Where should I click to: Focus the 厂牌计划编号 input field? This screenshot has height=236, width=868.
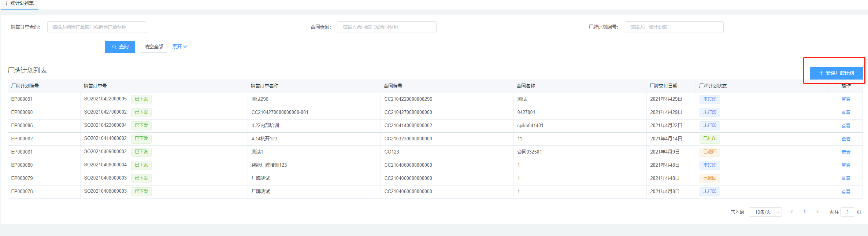(674, 27)
